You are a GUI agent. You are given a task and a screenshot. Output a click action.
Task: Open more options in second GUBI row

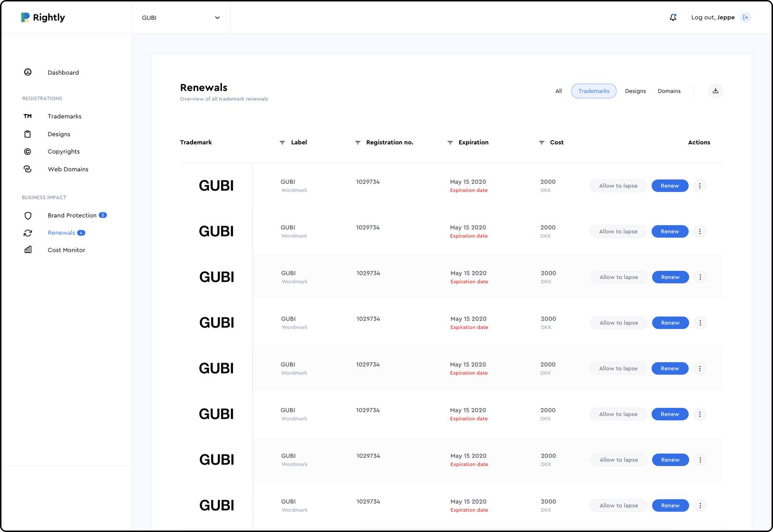(x=700, y=231)
